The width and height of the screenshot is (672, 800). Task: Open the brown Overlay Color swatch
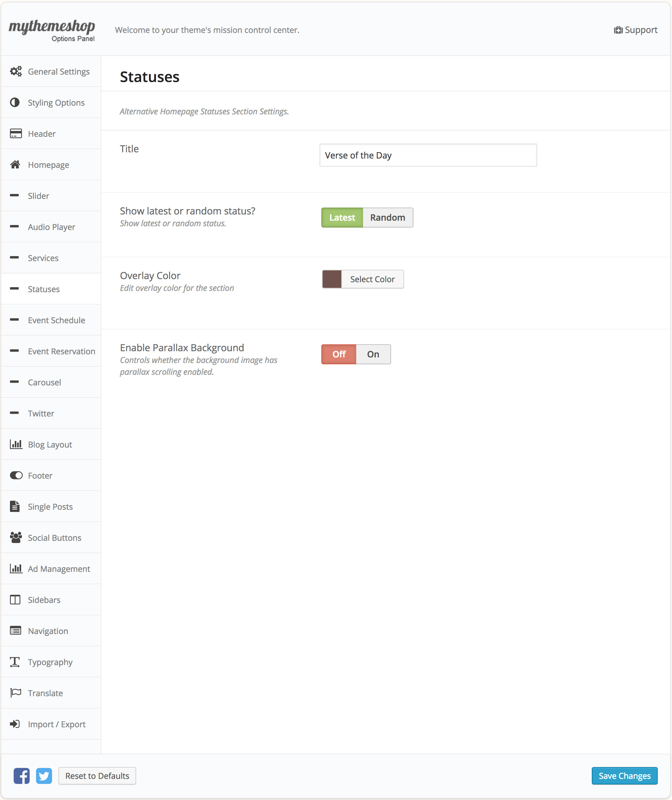pos(332,279)
